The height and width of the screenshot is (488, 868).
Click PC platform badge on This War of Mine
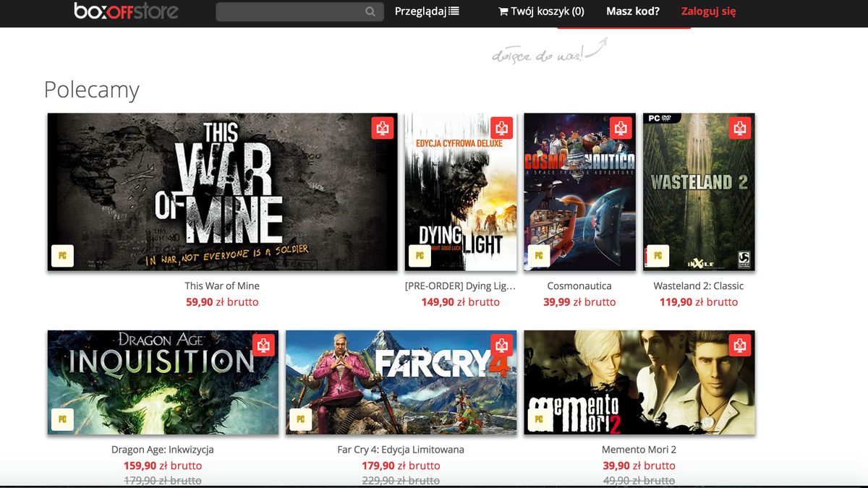(x=63, y=256)
